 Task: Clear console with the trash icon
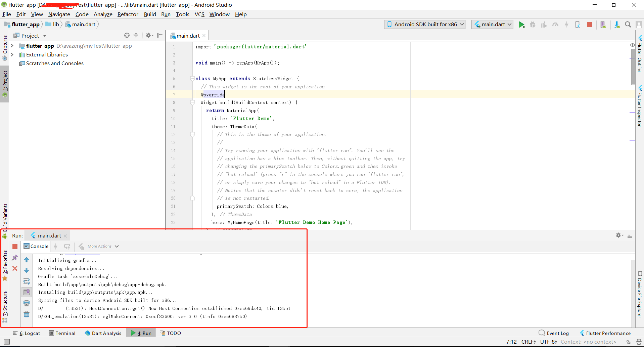pyautogui.click(x=27, y=314)
